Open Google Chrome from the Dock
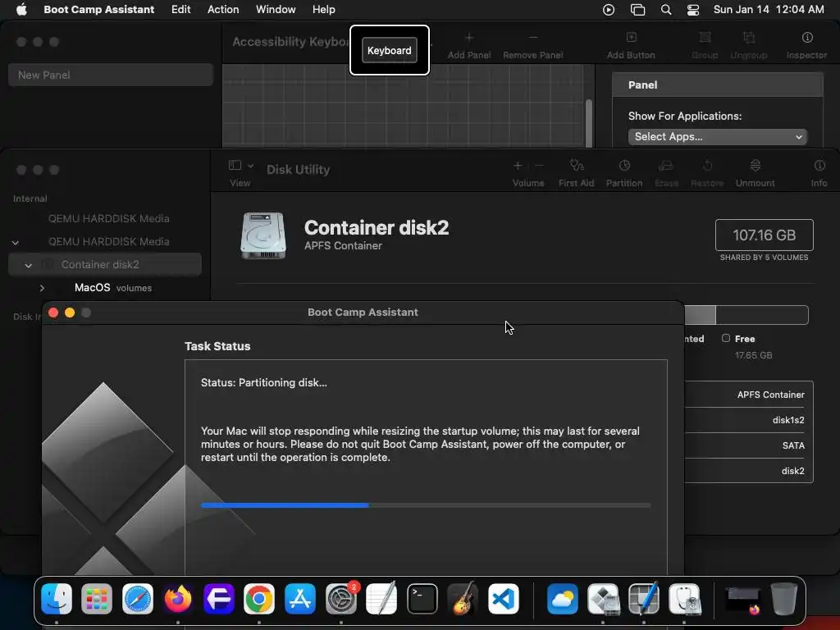This screenshot has width=840, height=630. [x=259, y=599]
